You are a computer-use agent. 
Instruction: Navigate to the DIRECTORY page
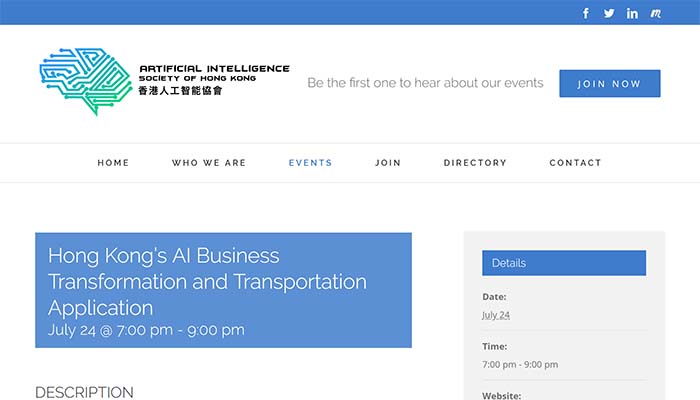click(x=475, y=163)
